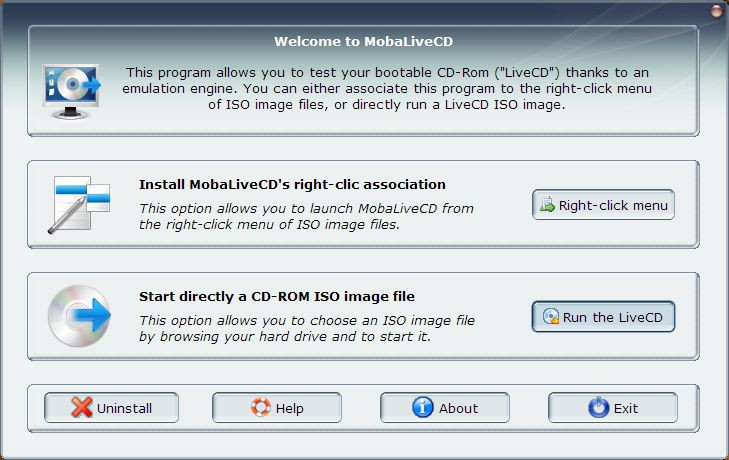729x460 pixels.
Task: Click the lifebuoy icon on Help
Action: coord(261,407)
